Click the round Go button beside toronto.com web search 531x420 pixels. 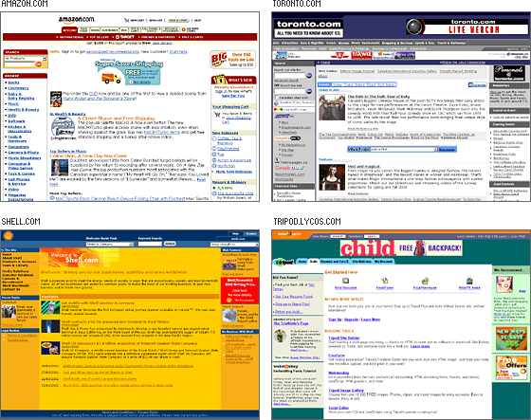[x=309, y=91]
